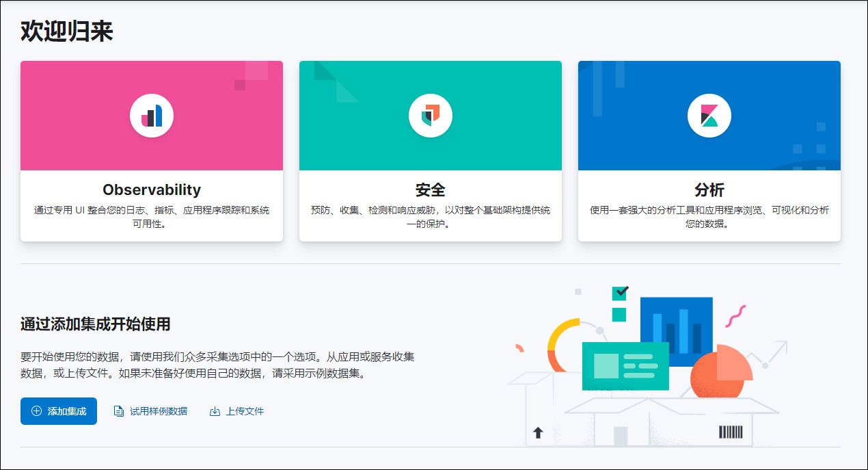Click the blue 分析 card banner
The height and width of the screenshot is (470, 868).
click(709, 116)
